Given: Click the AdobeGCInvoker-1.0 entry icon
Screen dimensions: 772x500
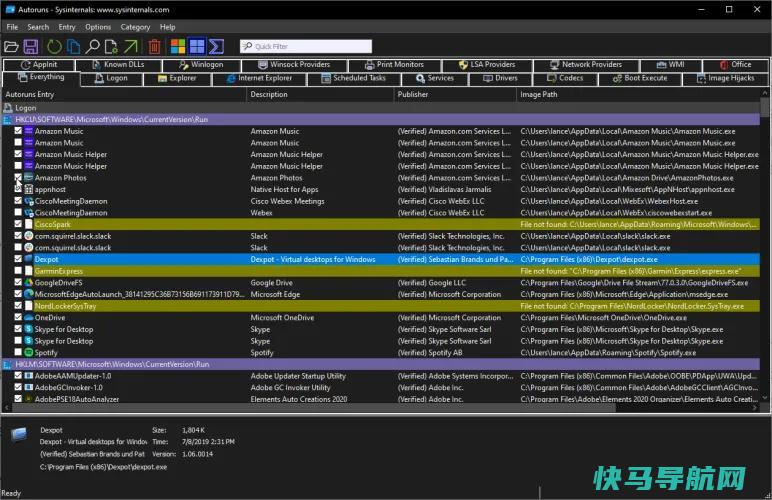Looking at the screenshot, I should (x=29, y=387).
